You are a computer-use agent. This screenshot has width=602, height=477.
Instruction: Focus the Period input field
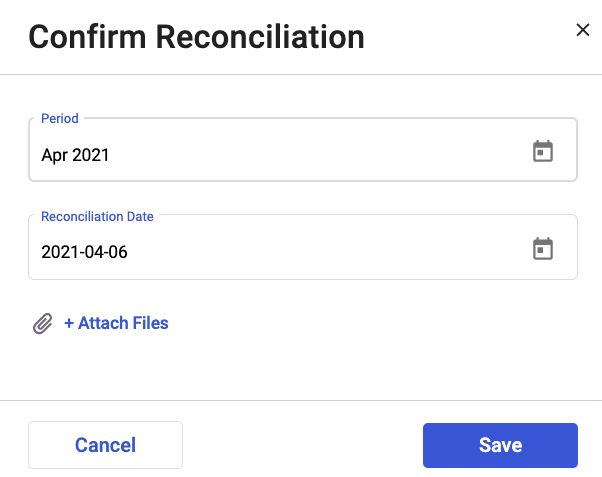(303, 149)
